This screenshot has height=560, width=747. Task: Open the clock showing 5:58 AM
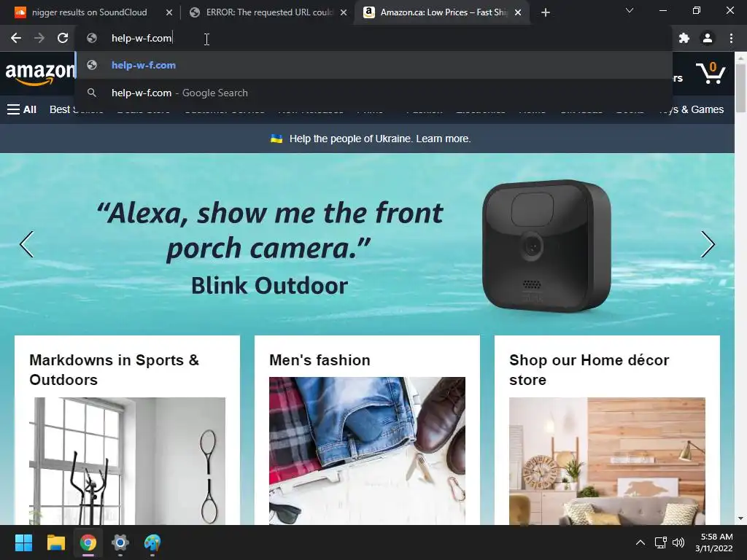(x=714, y=542)
